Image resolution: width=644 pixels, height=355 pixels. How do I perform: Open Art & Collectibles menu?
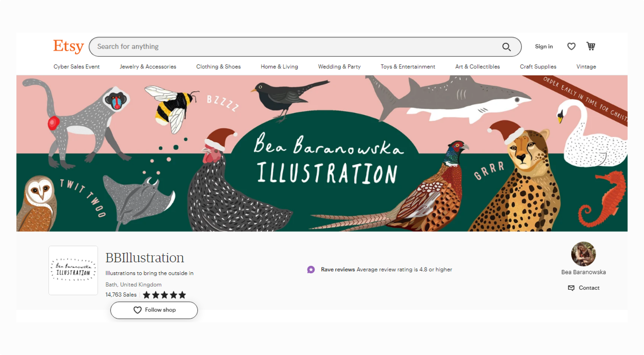pyautogui.click(x=478, y=67)
